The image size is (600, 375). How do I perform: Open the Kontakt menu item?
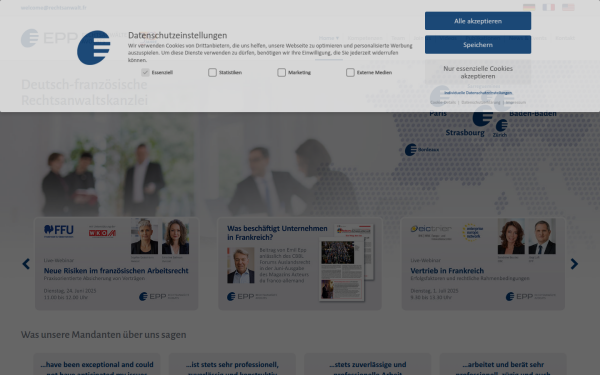click(x=565, y=38)
